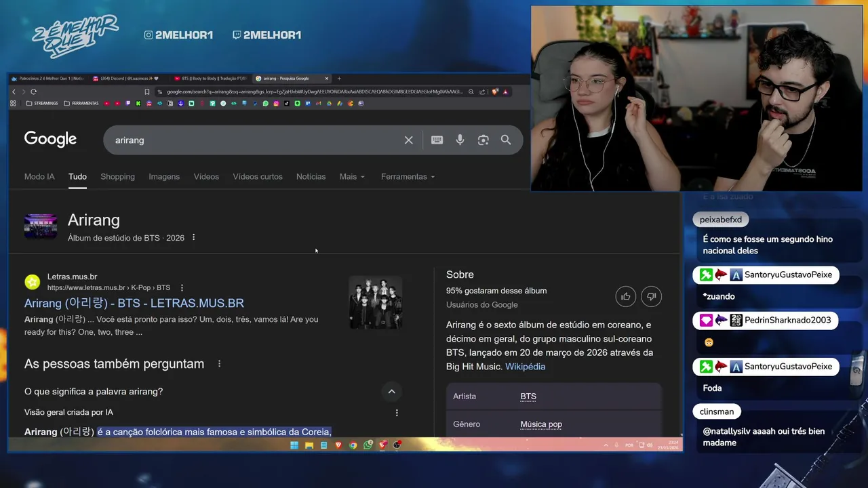Switch to the Shopping tab
The height and width of the screenshot is (488, 868).
point(117,177)
